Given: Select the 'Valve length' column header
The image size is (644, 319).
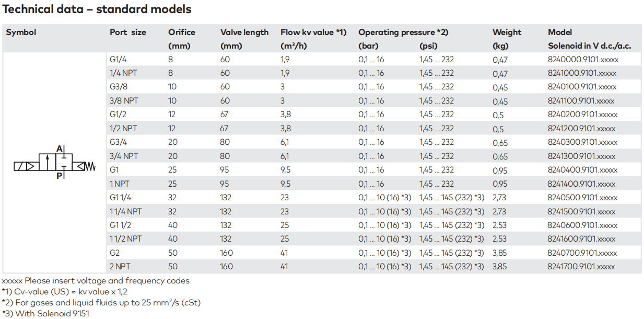Looking at the screenshot, I should tap(244, 32).
